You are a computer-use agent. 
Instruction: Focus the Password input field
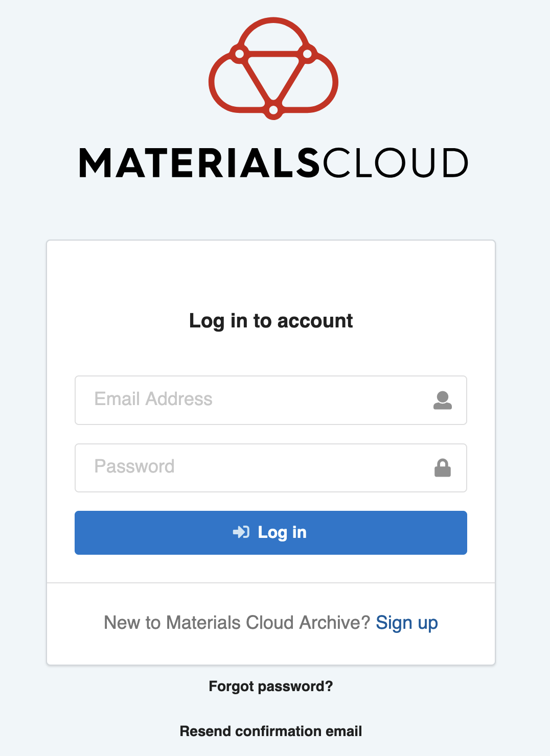click(x=256, y=467)
